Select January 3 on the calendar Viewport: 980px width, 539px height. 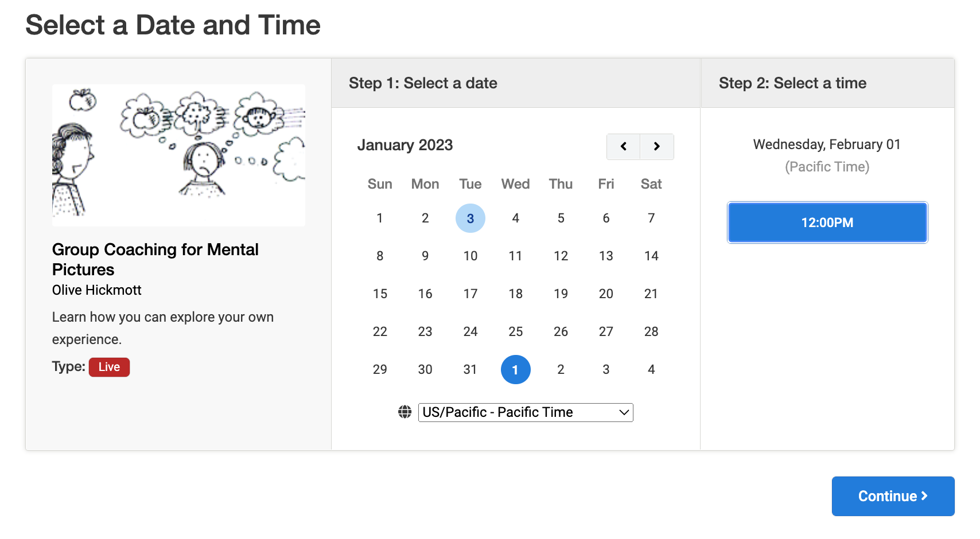470,218
